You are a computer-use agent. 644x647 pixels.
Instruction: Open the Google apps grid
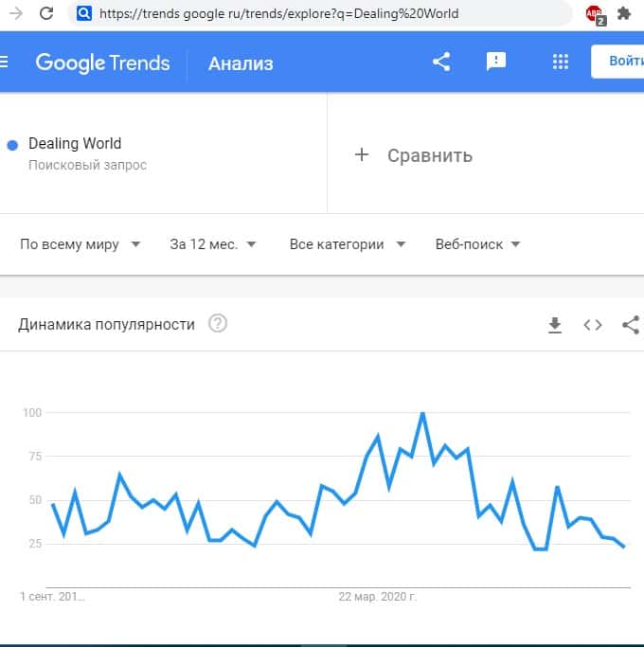point(560,63)
